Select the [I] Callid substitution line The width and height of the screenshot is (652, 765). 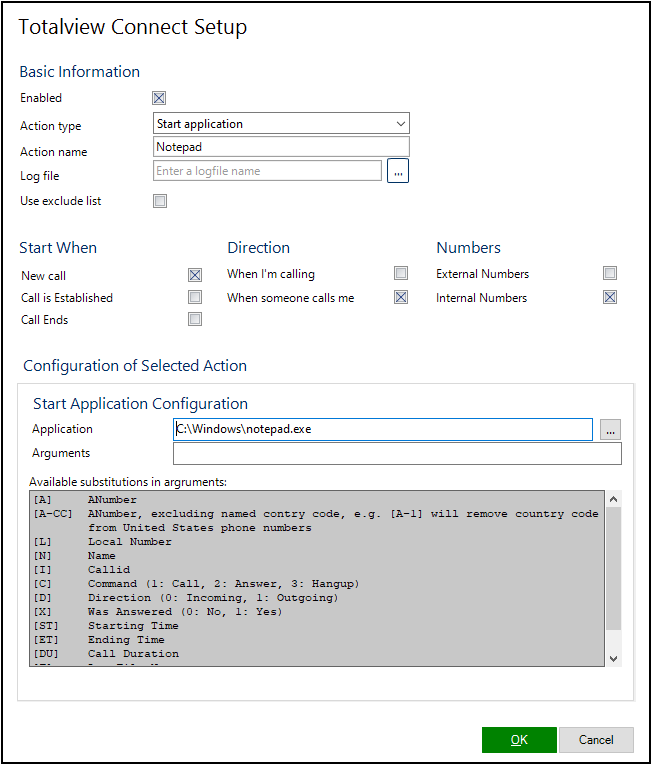82,570
